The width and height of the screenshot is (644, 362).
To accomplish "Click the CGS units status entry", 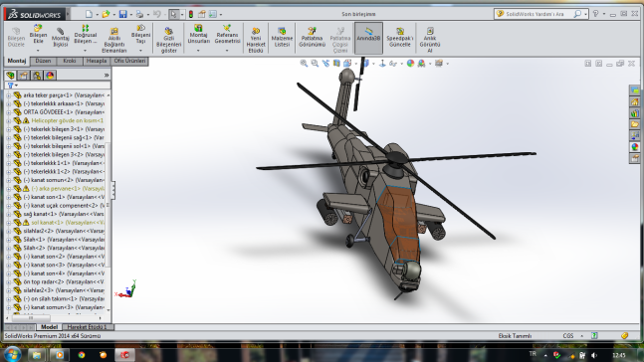I will click(568, 336).
